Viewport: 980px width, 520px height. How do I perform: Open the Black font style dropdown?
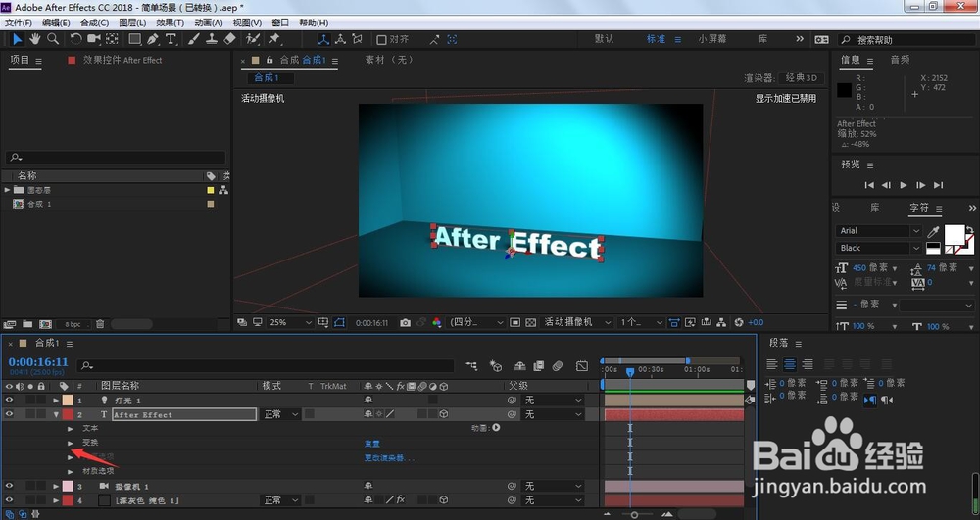tap(879, 248)
